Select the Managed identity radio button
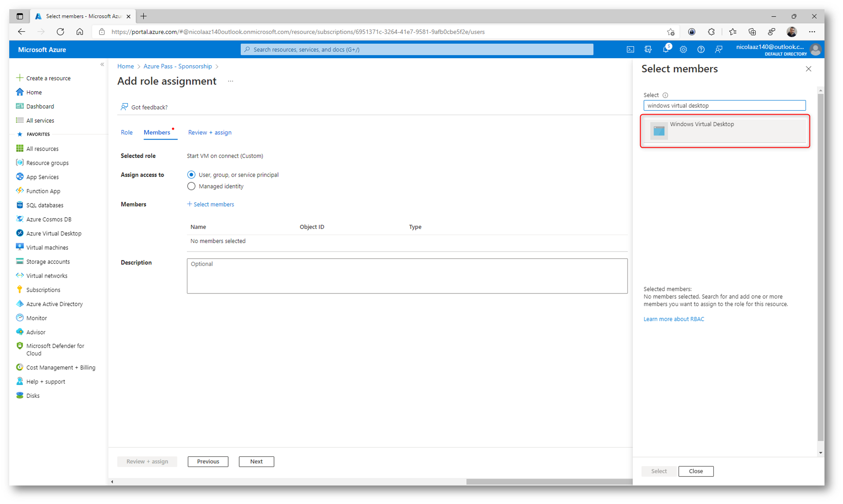The width and height of the screenshot is (843, 504). pos(191,186)
